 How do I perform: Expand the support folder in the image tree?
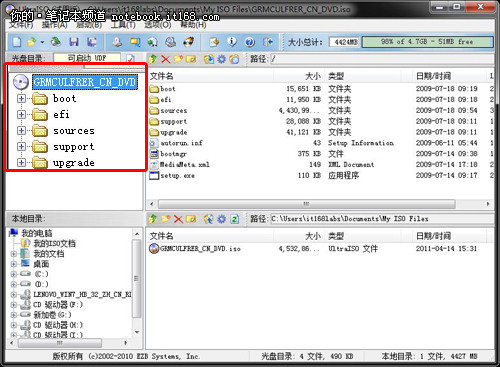22,146
